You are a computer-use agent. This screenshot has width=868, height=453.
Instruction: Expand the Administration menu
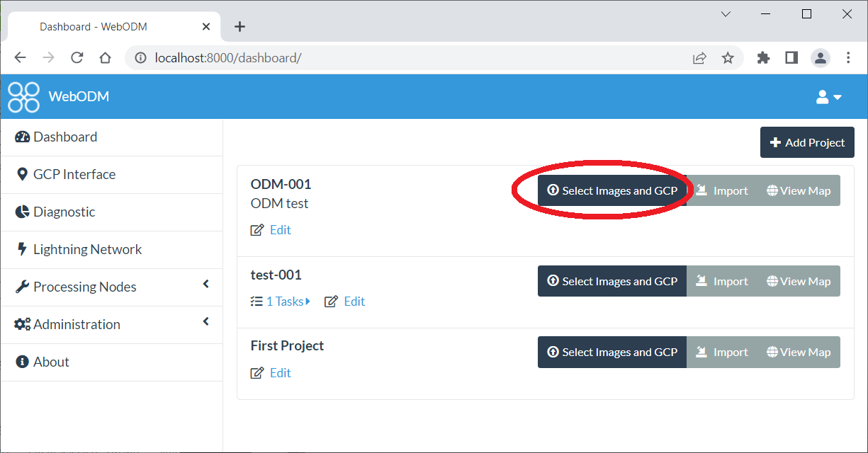(112, 325)
